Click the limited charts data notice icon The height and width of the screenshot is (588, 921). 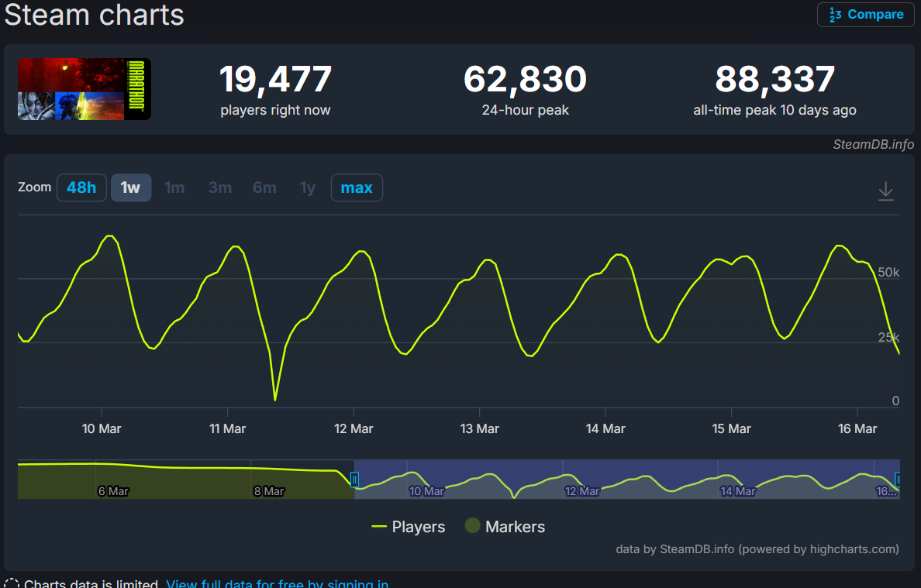coord(12,583)
